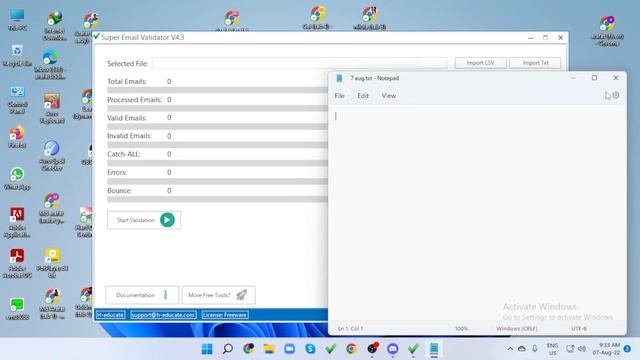
Task: Click the OneDrive cloud tray icon
Action: [522, 349]
